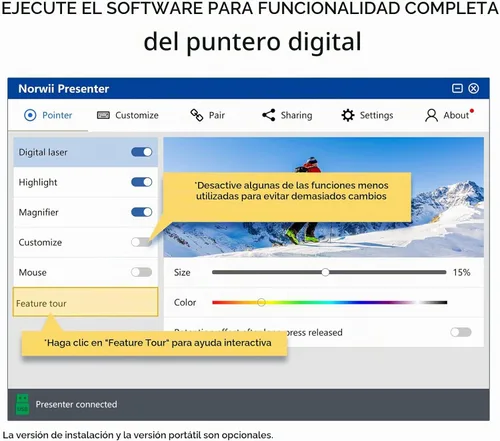The width and height of the screenshot is (500, 441).
Task: Click the Pair chain-link icon
Action: tap(197, 115)
